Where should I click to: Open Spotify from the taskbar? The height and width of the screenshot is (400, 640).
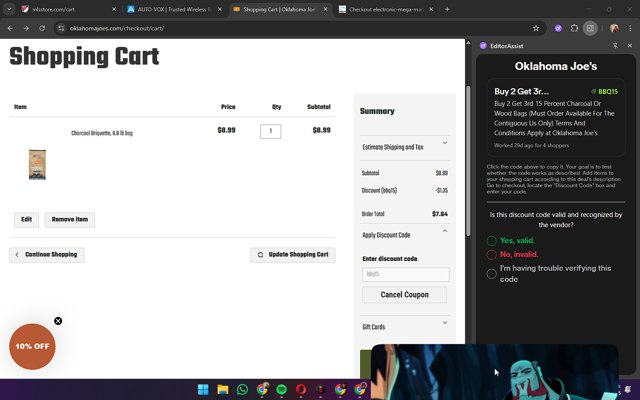point(282,389)
